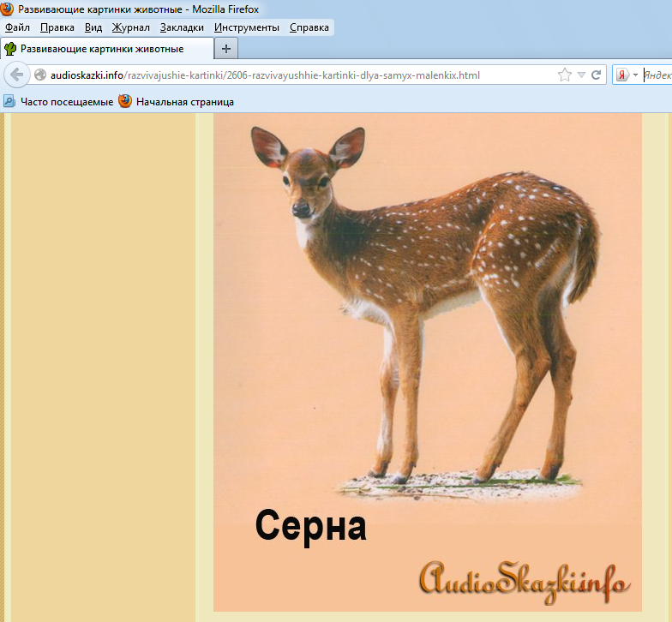Expand the search engine selector arrow

636,75
